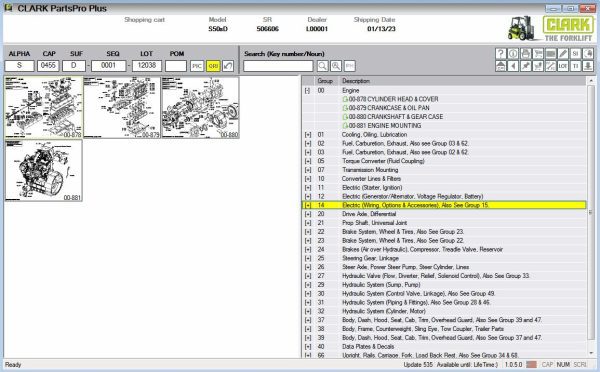The width and height of the screenshot is (600, 372).
Task: Click the Search key number/noun field
Action: click(278, 66)
